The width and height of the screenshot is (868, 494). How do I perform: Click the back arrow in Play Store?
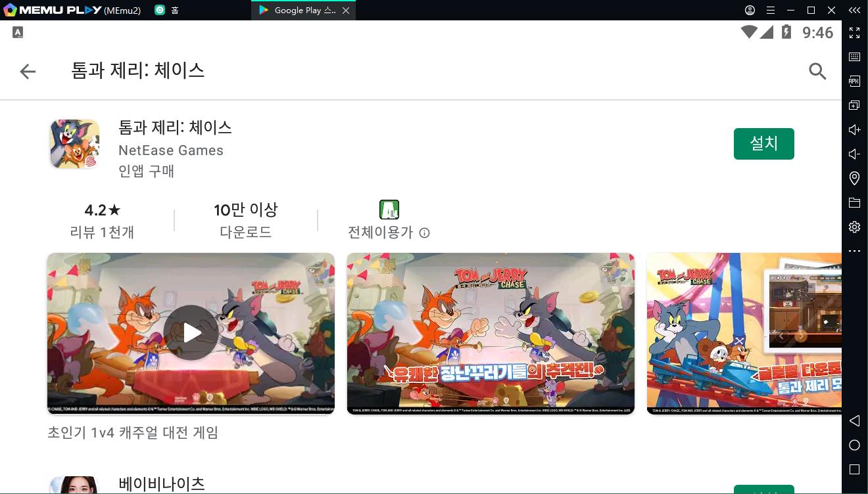[x=28, y=72]
